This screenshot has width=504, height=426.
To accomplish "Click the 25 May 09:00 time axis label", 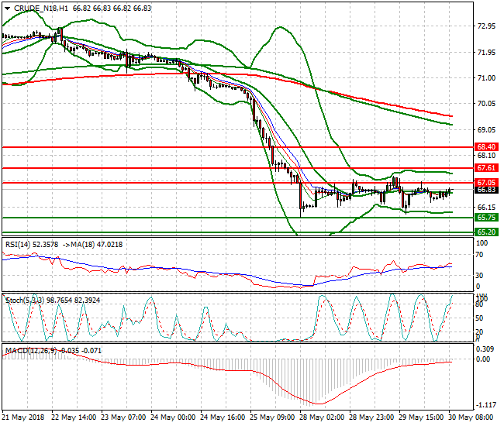I will click(x=275, y=418).
